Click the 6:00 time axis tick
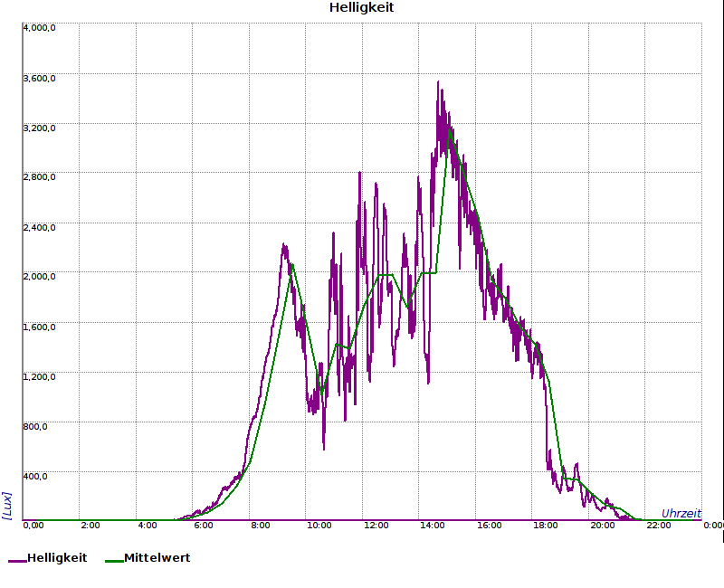This screenshot has width=724, height=588. 204,526
